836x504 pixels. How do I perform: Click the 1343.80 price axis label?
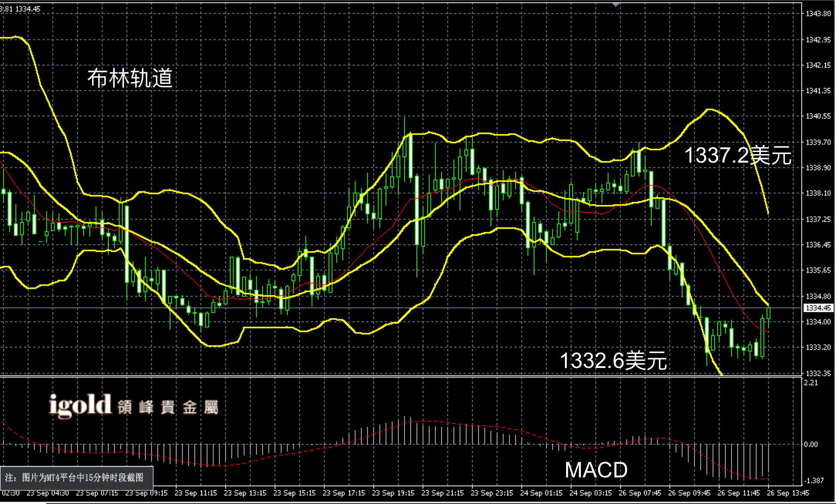pos(818,14)
